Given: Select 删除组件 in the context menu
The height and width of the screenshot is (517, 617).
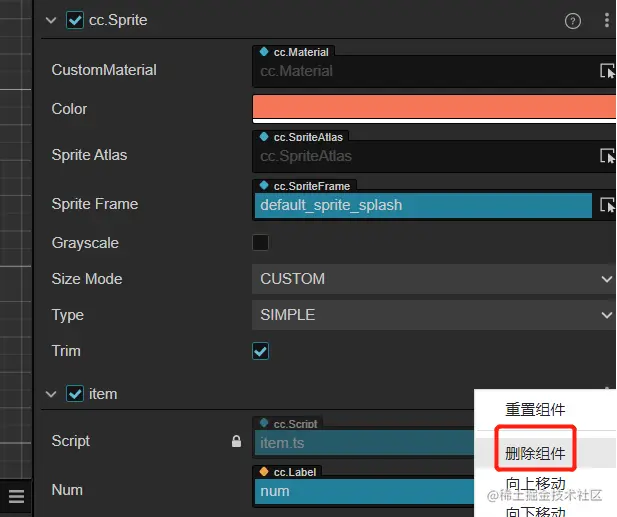Looking at the screenshot, I should [535, 453].
